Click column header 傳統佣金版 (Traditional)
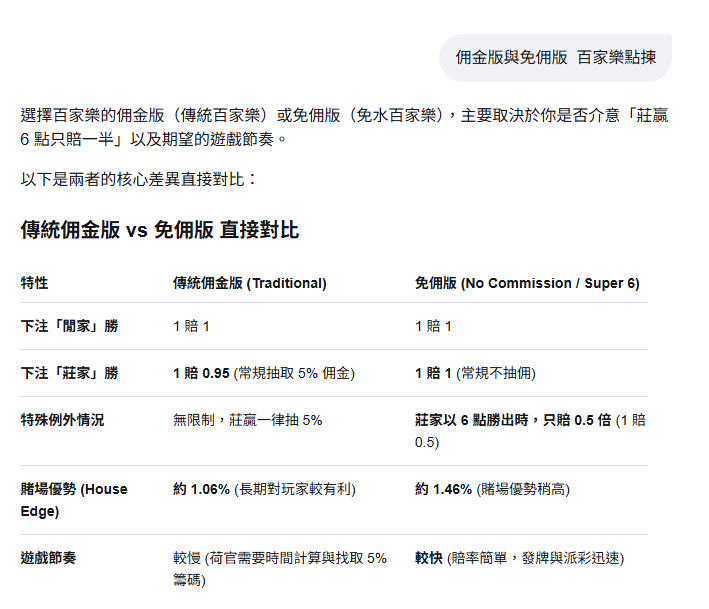709x609 pixels. pyautogui.click(x=250, y=283)
